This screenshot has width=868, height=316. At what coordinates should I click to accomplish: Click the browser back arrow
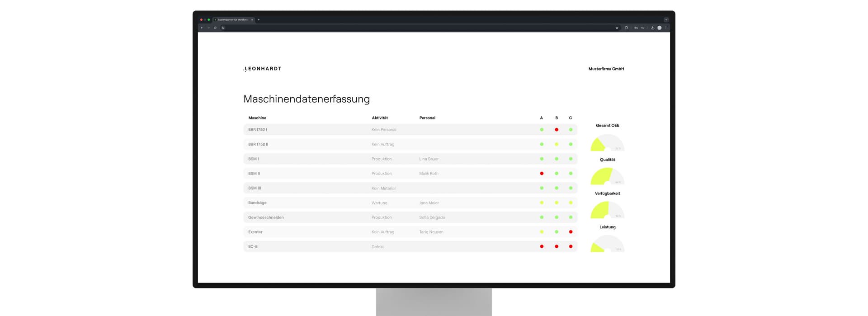[x=202, y=28]
